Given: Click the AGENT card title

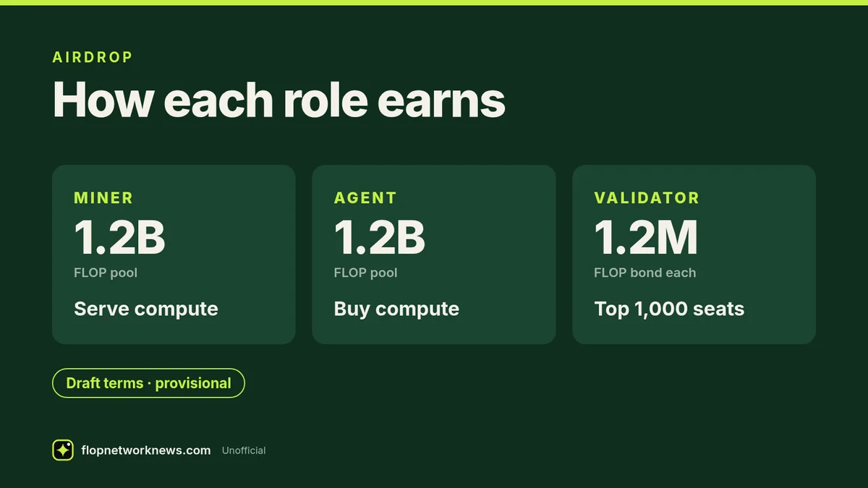Looking at the screenshot, I should click(365, 198).
